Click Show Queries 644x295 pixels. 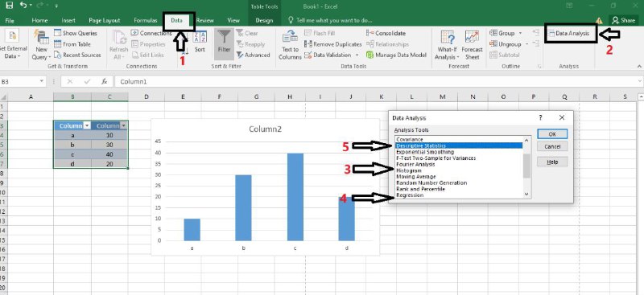76,33
